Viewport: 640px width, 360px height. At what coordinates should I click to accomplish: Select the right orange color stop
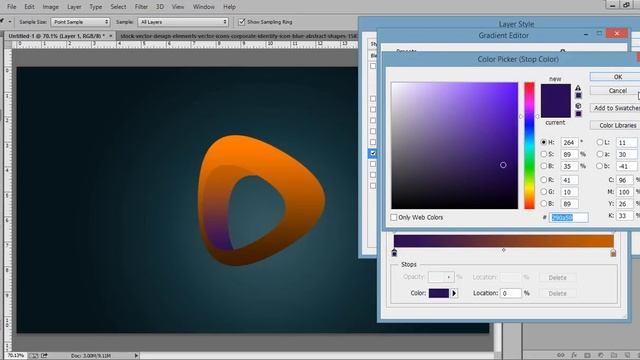613,253
